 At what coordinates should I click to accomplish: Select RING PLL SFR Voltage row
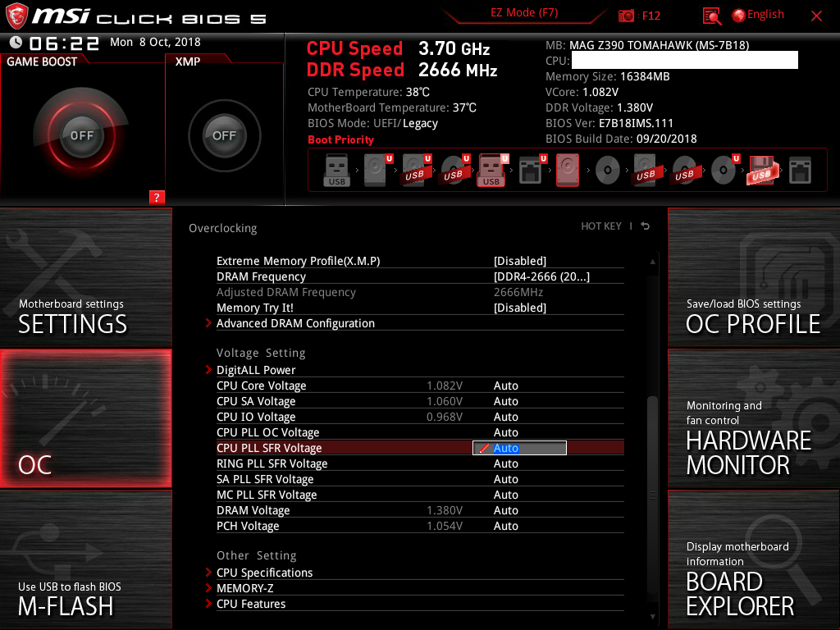[420, 463]
